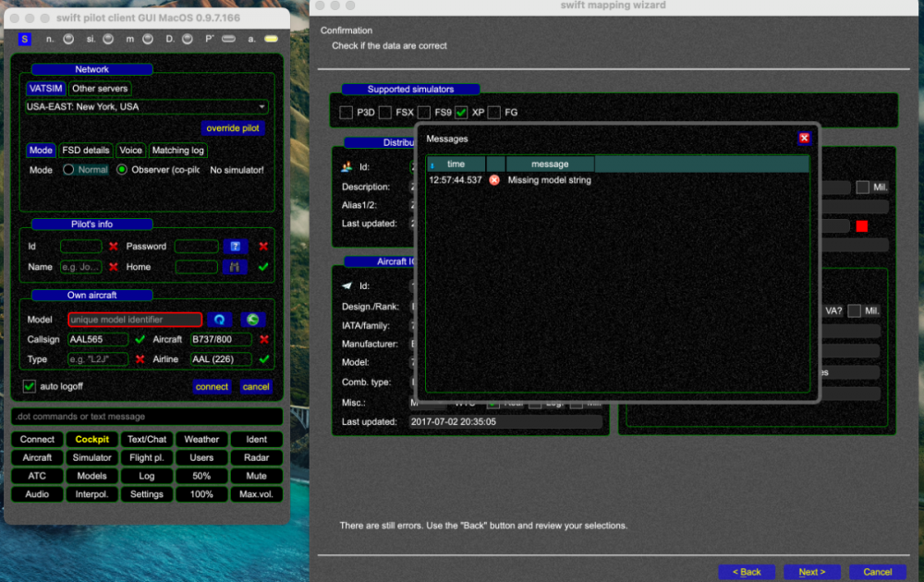Open the Airline dropdown showing AAL (226)
Image resolution: width=924 pixels, height=582 pixels.
pos(220,358)
